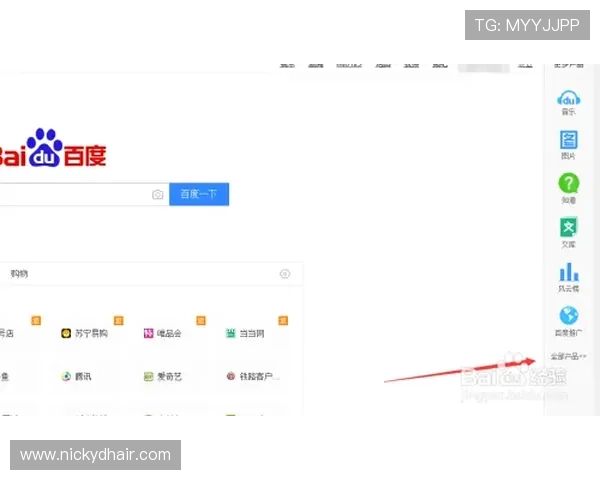This screenshot has width=600, height=480.
Task: Expand 全部产品 in the sidebar
Action: tap(568, 356)
